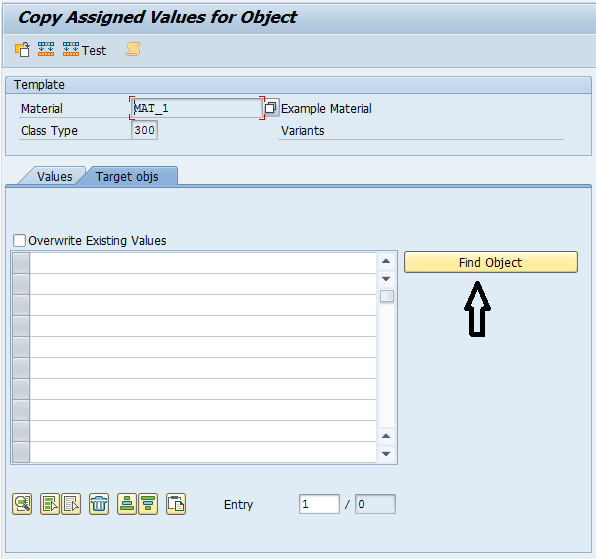Image resolution: width=596 pixels, height=559 pixels.
Task: Click the Deselect All rows icon
Action: [71, 504]
